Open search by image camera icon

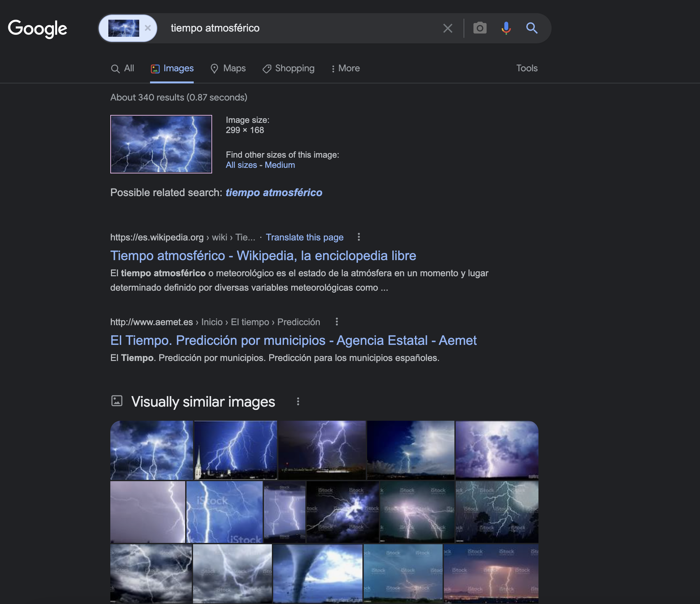point(480,28)
